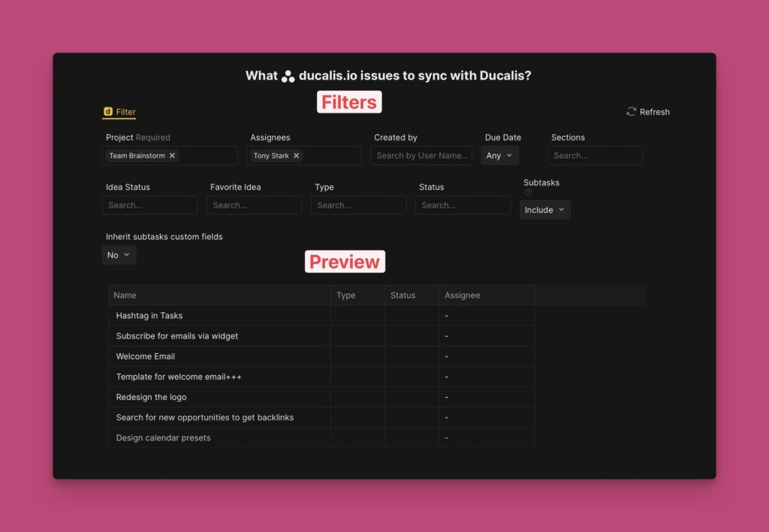
Task: Remove the Tony Stark assignee chip
Action: [296, 156]
